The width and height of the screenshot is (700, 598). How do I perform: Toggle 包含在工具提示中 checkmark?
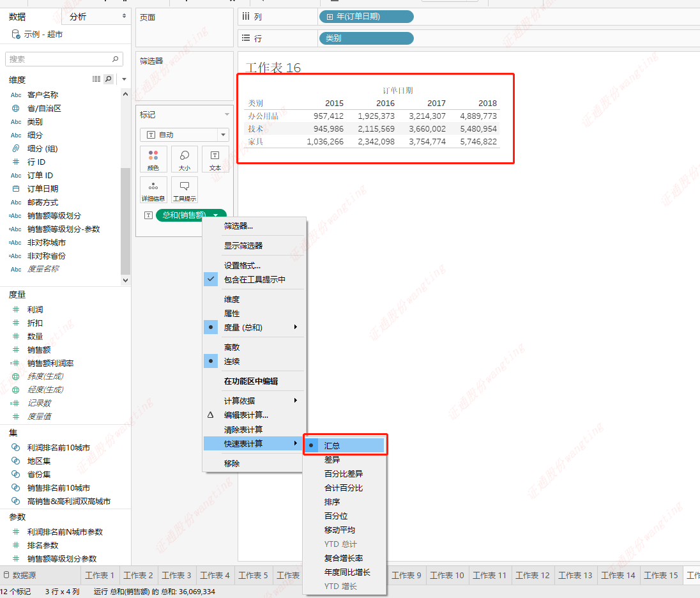click(211, 279)
